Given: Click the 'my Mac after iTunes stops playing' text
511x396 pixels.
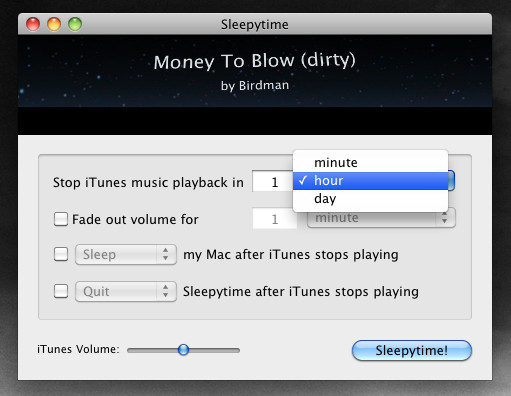Looking at the screenshot, I should [291, 255].
